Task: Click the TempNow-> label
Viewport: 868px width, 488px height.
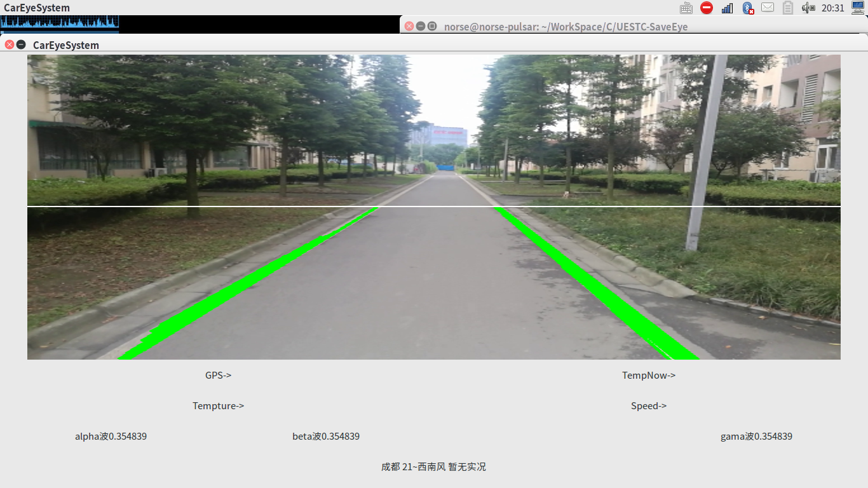Action: point(648,375)
